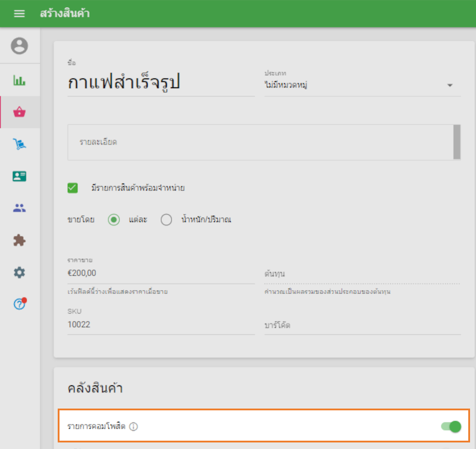Screen dimensions: 476x449
Task: Click the composite item info icon
Action: 134,426
